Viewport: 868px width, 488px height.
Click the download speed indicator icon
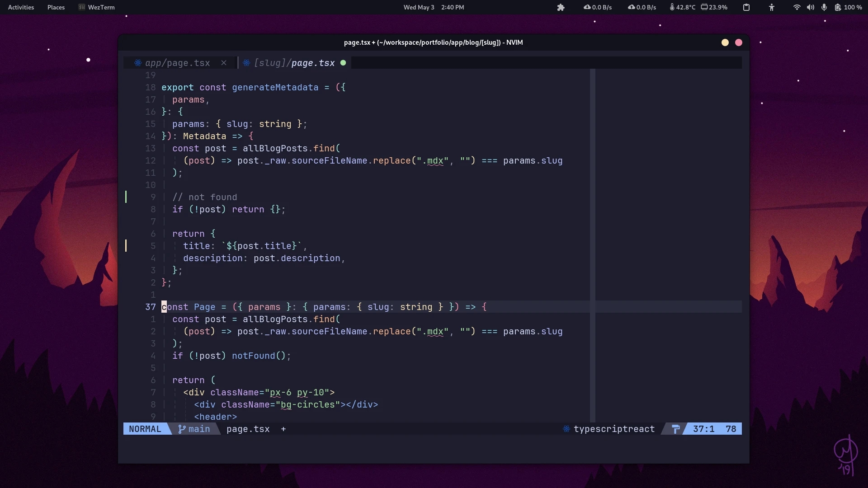[587, 7]
